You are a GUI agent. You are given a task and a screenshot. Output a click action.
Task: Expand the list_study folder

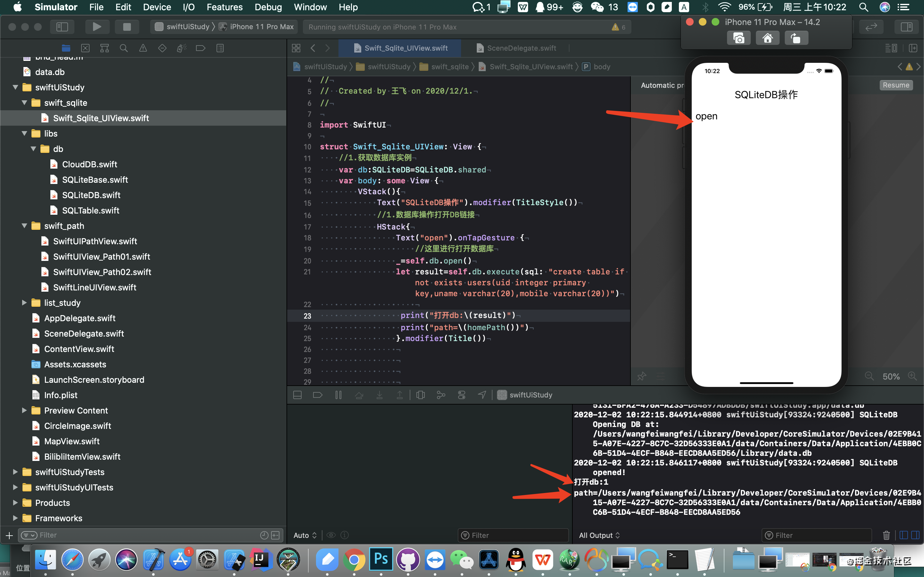coord(24,303)
